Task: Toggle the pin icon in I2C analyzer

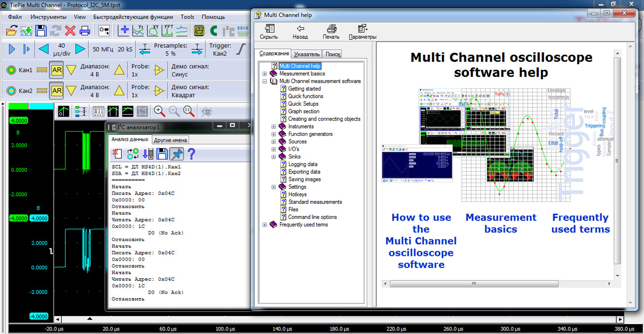Action: 177,154
